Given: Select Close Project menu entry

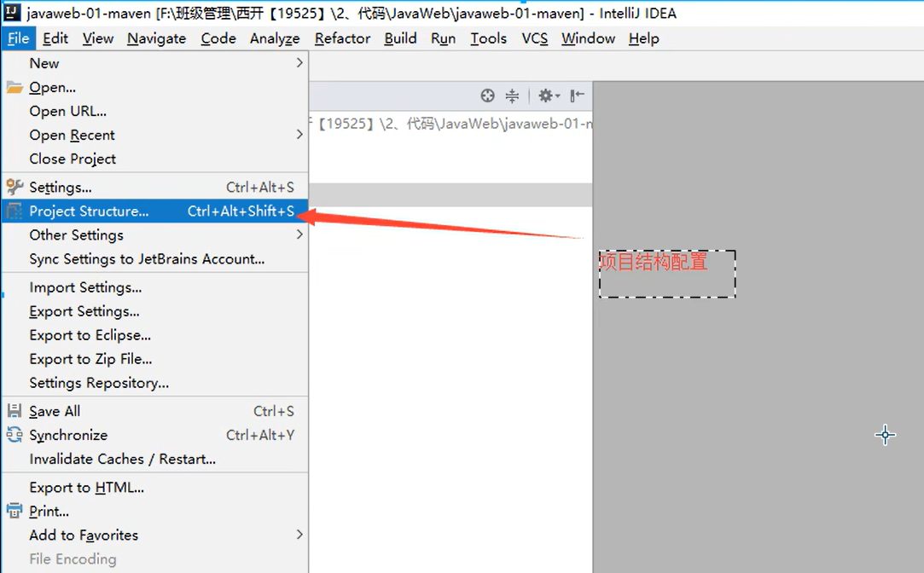Looking at the screenshot, I should pyautogui.click(x=155, y=159).
